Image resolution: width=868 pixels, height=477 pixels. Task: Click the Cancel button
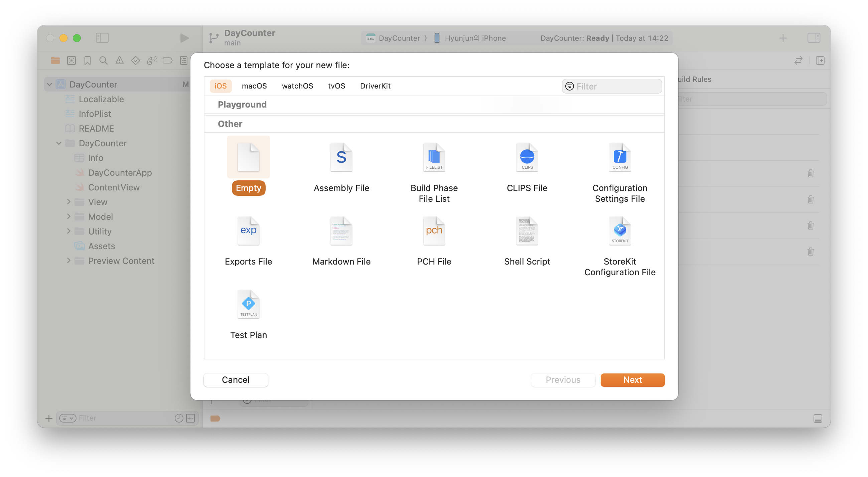[236, 380]
